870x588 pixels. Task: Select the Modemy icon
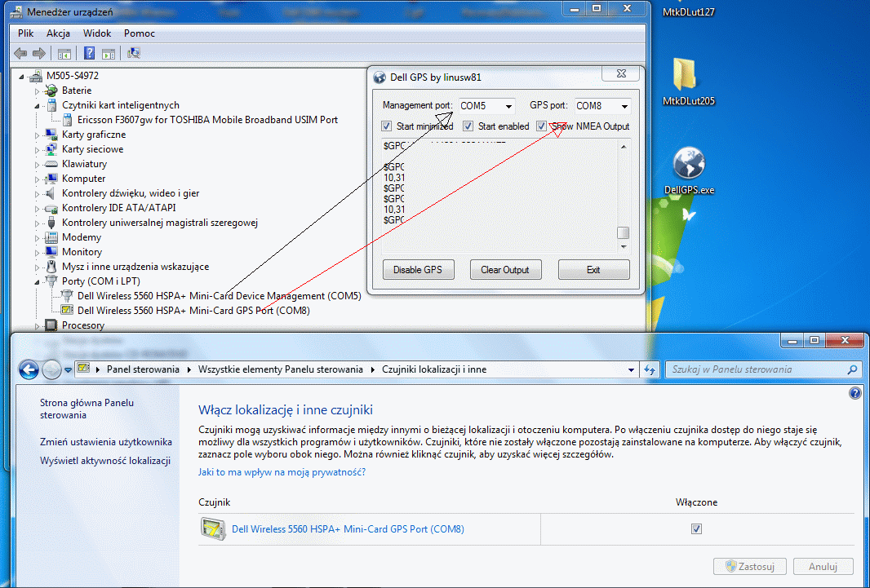(51, 237)
